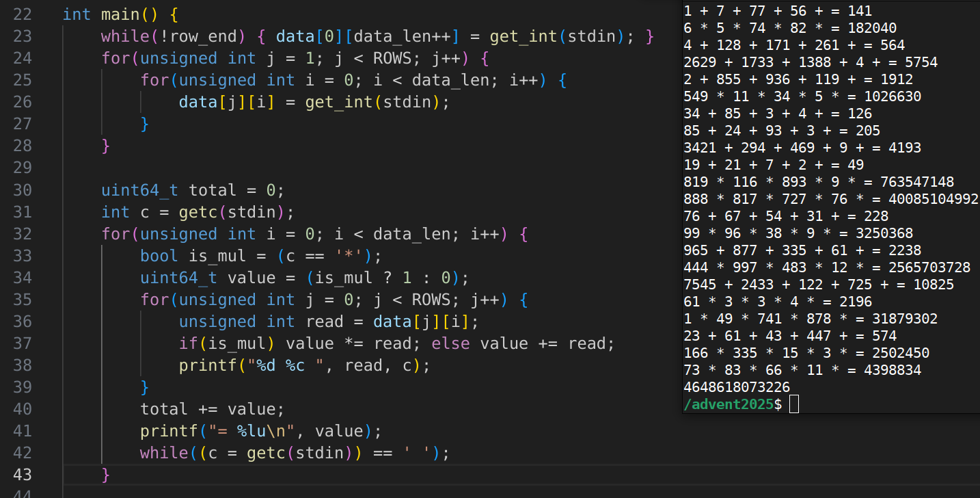980x498 pixels.
Task: Click the is_mul variable declaration on line 33
Action: 207,256
